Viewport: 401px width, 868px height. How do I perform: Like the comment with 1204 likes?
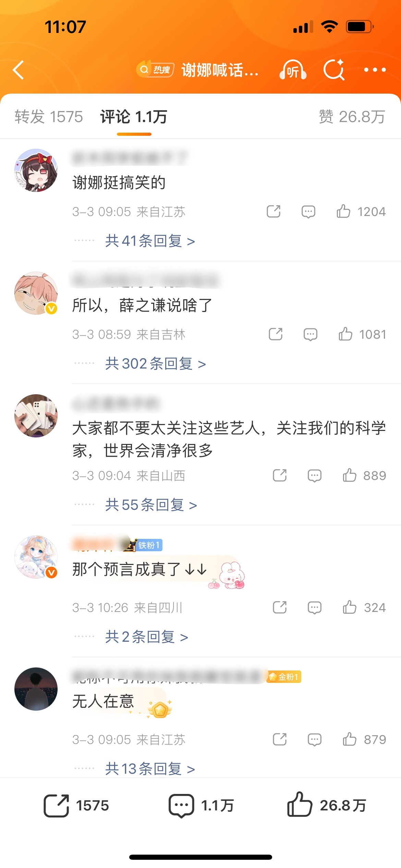[x=361, y=212]
